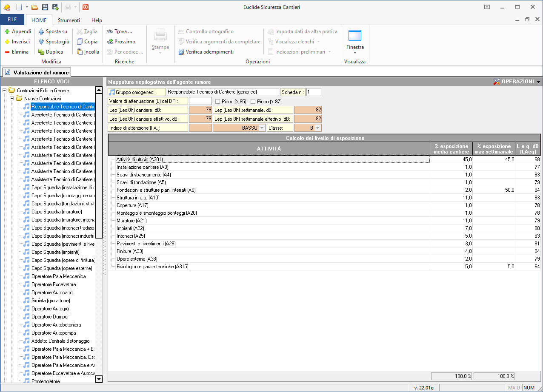Click the Verifica adempimenti icon
This screenshot has width=543, height=392.
pyautogui.click(x=181, y=52)
